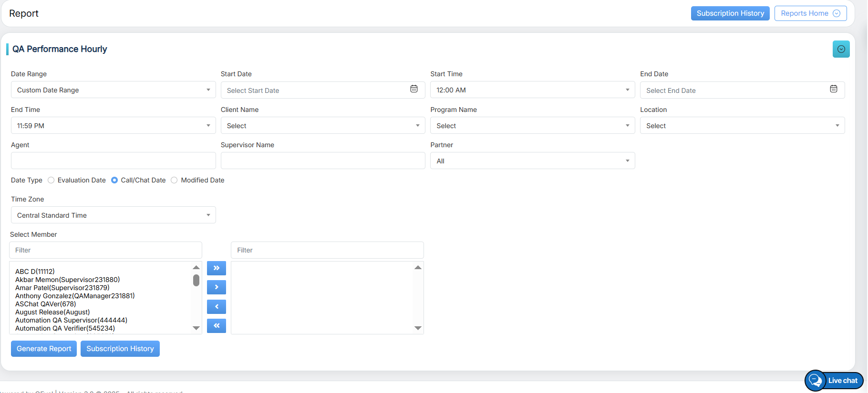
Task: Open the Start Date calendar picker icon
Action: coord(413,89)
